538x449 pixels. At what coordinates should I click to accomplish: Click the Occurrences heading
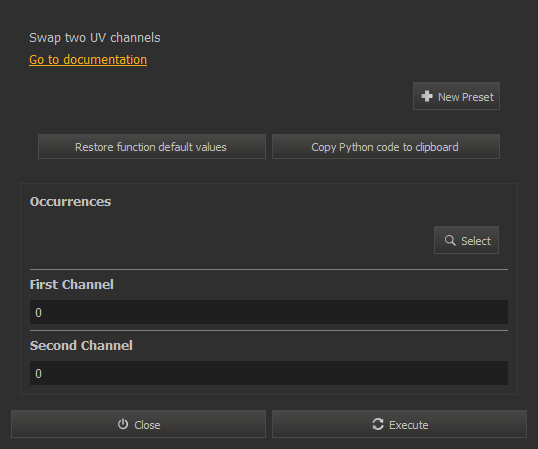(70, 202)
